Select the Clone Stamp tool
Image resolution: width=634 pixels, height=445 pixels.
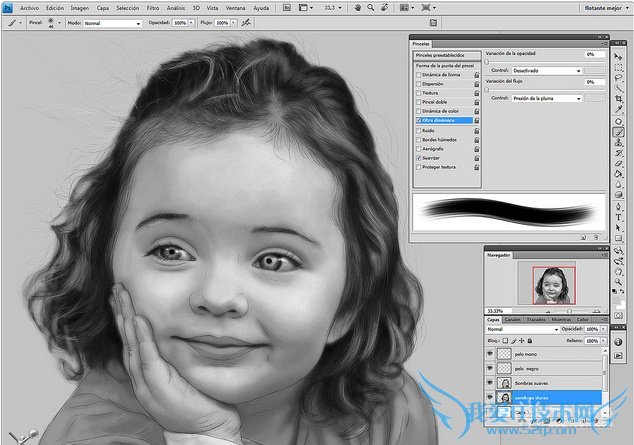(x=618, y=142)
